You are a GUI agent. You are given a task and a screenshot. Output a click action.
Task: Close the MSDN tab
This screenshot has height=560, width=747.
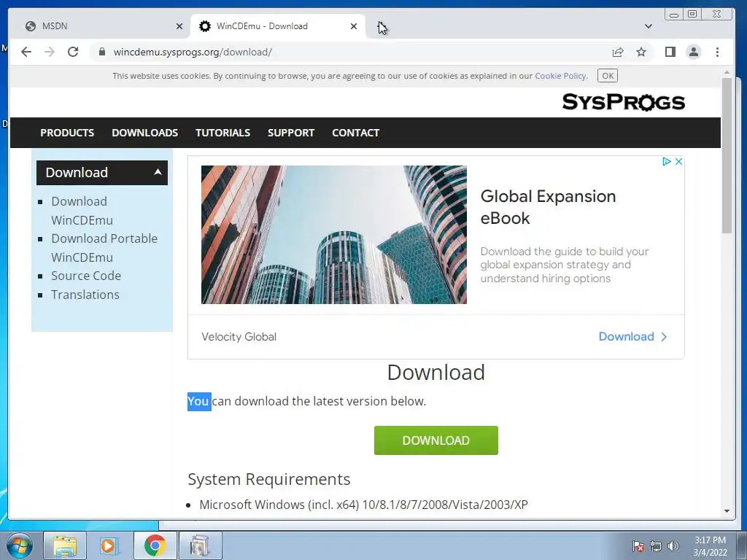(x=179, y=26)
